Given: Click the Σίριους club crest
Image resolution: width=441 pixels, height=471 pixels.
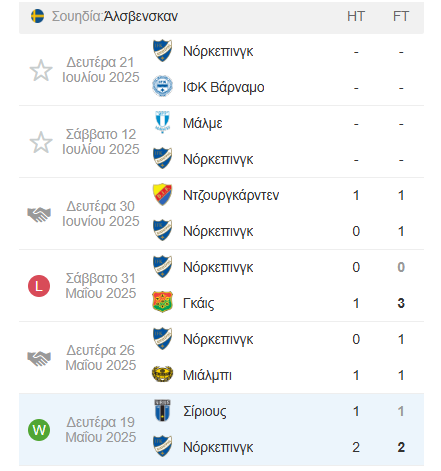Looking at the screenshot, I should tap(162, 410).
